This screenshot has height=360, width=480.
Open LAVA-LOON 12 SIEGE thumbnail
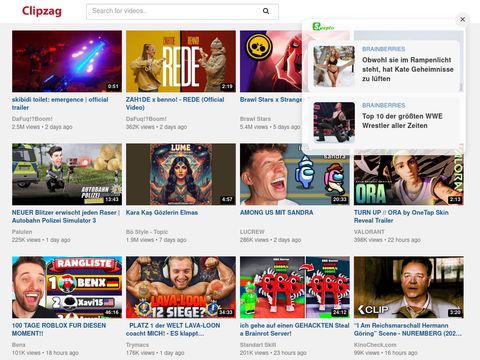click(181, 287)
